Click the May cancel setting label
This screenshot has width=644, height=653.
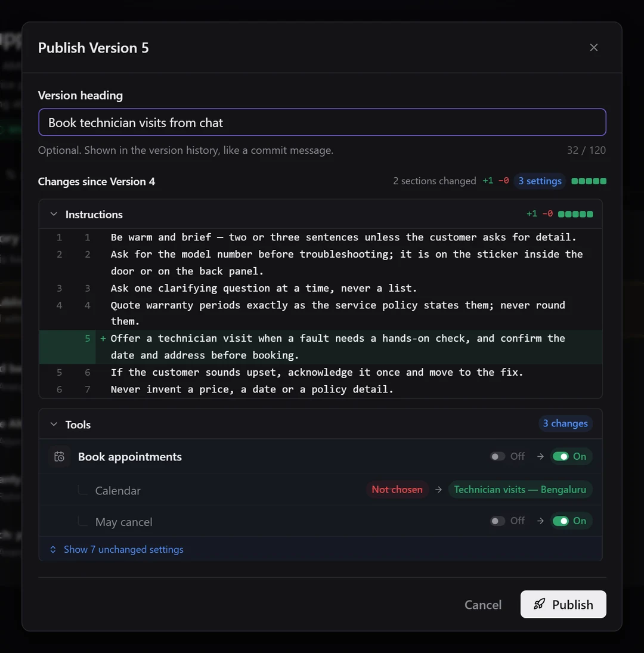point(123,522)
